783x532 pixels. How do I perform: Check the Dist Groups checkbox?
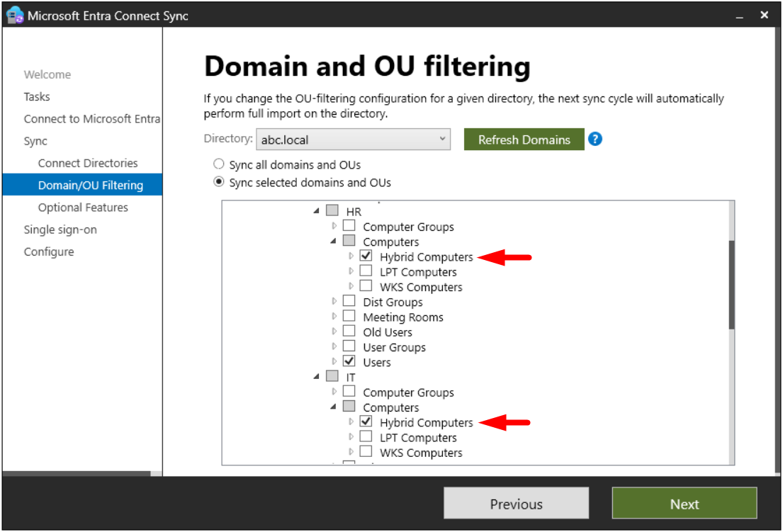(349, 301)
